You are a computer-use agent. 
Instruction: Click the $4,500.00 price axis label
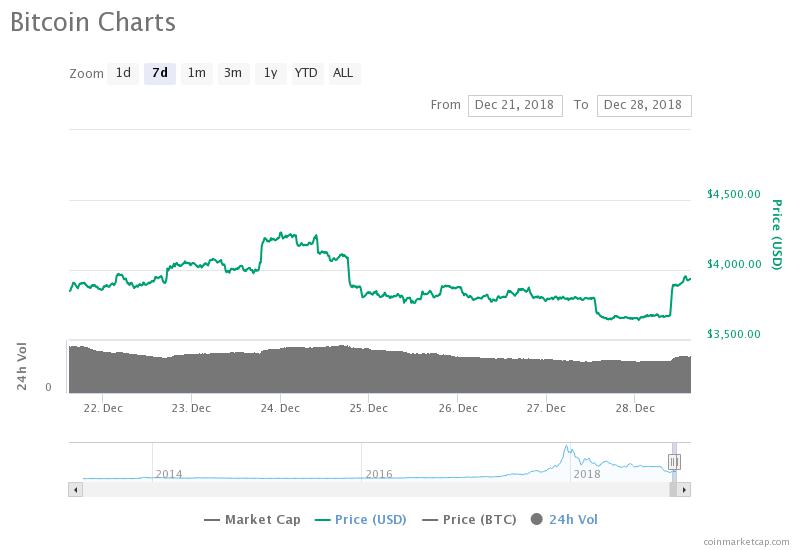pyautogui.click(x=734, y=194)
